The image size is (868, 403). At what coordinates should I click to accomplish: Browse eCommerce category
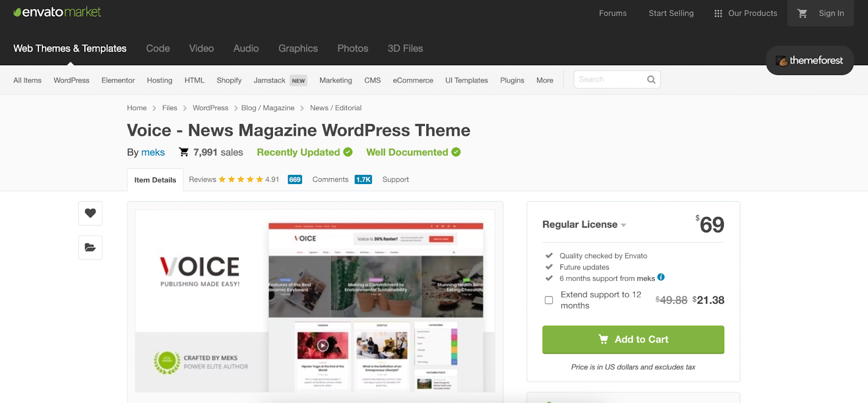point(413,80)
